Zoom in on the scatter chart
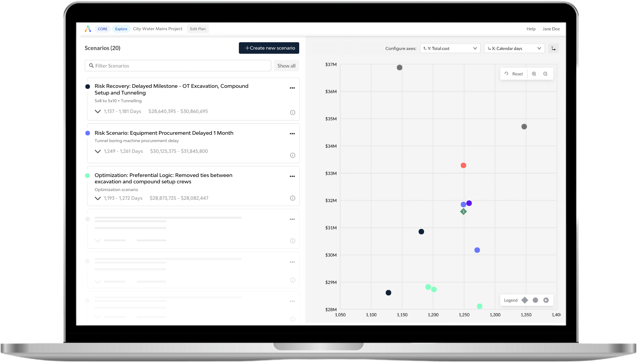 [534, 73]
